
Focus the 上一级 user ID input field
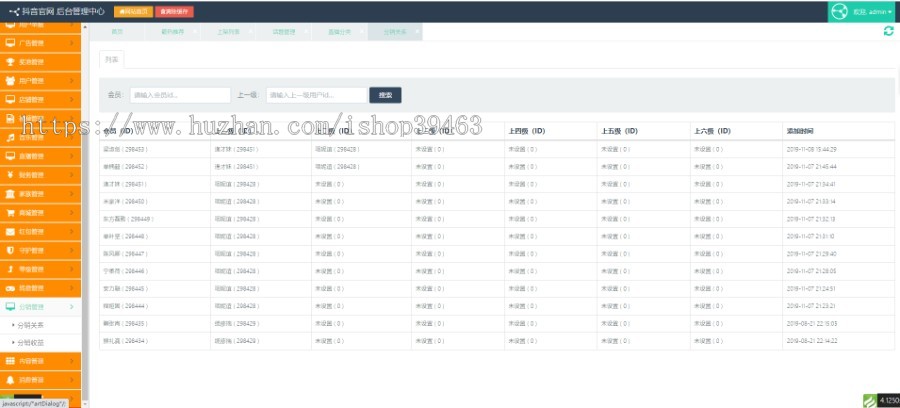point(316,95)
